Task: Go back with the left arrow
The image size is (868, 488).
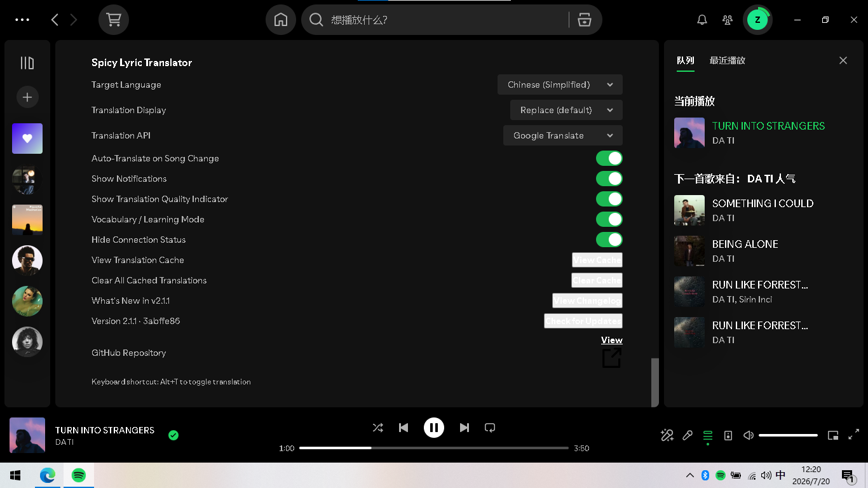Action: [55, 20]
